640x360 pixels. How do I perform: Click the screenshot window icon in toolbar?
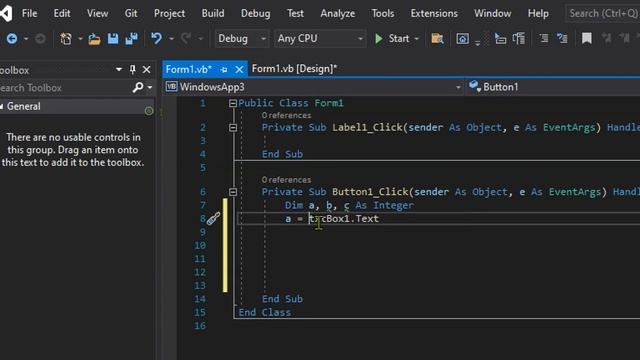click(x=462, y=39)
